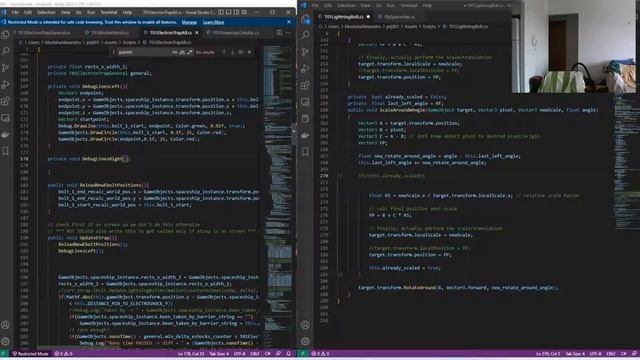Open Remote Explorer in left VS Code window
Screen dimensions: 640x360
pyautogui.click(x=5, y=118)
